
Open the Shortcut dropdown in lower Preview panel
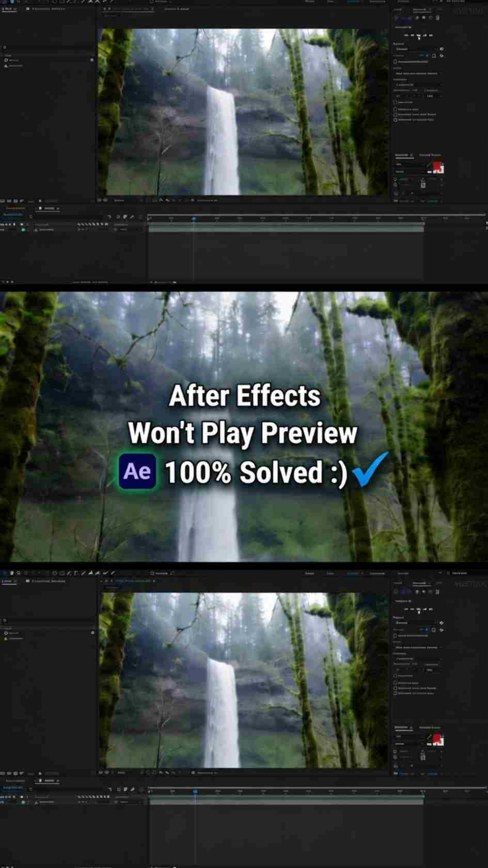[x=416, y=623]
